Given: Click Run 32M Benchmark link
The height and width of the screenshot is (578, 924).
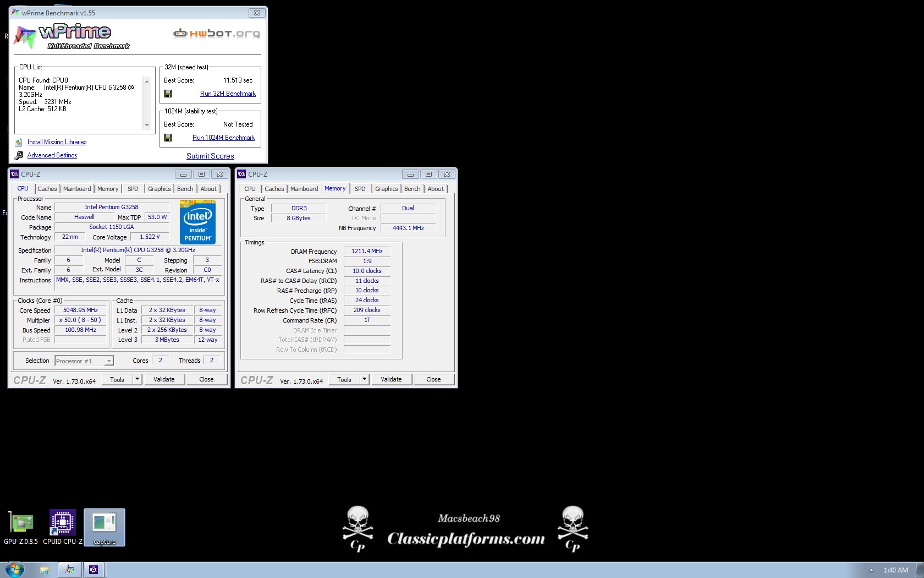Looking at the screenshot, I should pos(228,94).
